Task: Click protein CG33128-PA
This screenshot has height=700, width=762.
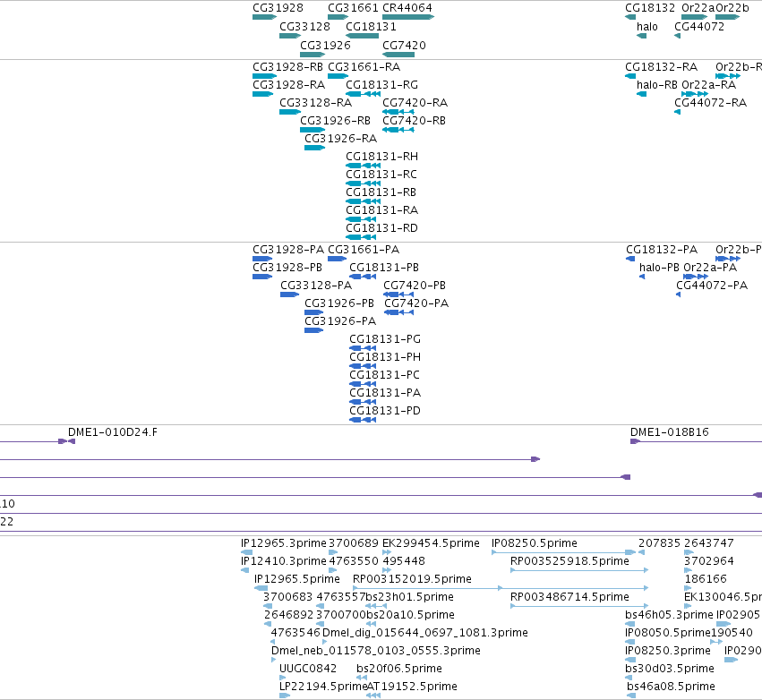Action: coord(289,295)
